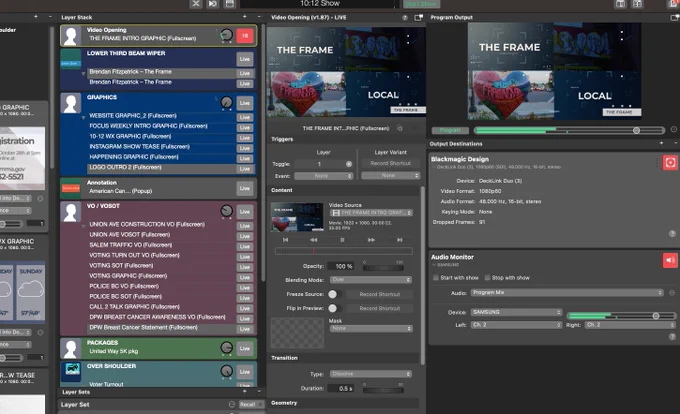Collapse the GRAPHICS layer variants
The height and width of the screenshot is (414, 680).
(83, 117)
